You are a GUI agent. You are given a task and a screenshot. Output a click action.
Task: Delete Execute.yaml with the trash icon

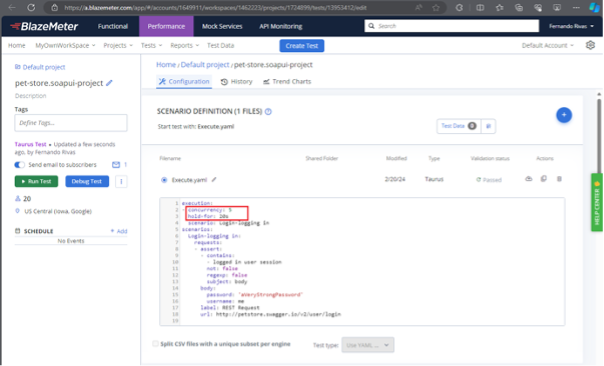tap(559, 179)
